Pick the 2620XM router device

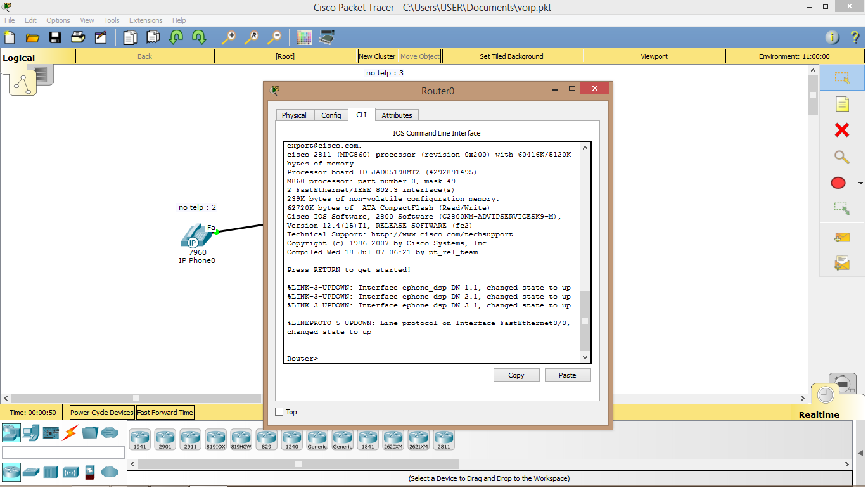point(393,439)
